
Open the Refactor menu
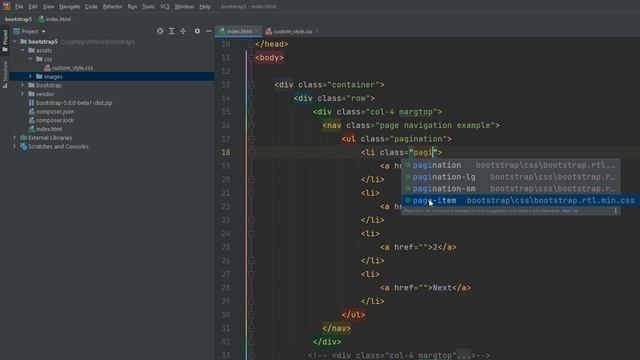pos(112,7)
